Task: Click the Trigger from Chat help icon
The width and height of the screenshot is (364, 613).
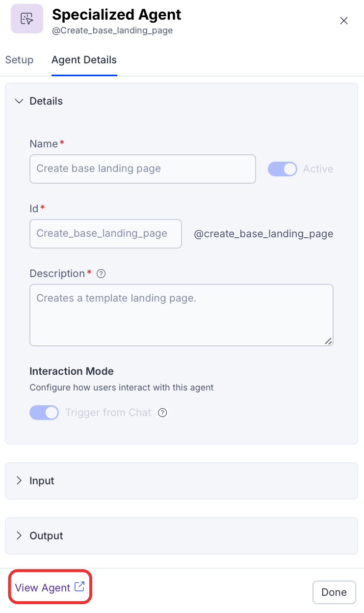Action: [162, 413]
